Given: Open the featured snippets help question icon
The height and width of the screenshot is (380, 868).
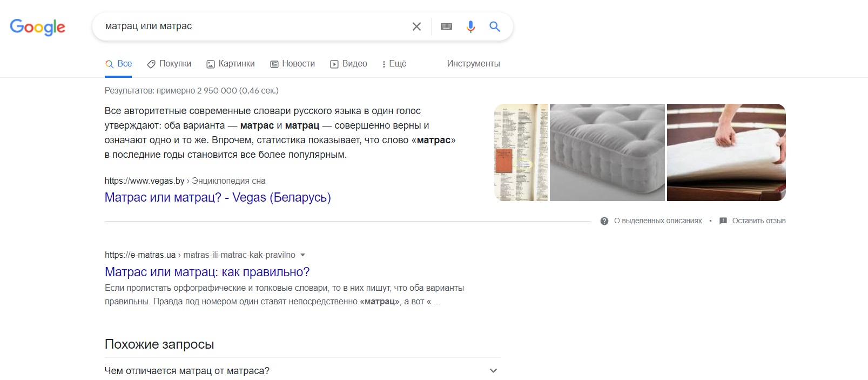Looking at the screenshot, I should pyautogui.click(x=604, y=221).
